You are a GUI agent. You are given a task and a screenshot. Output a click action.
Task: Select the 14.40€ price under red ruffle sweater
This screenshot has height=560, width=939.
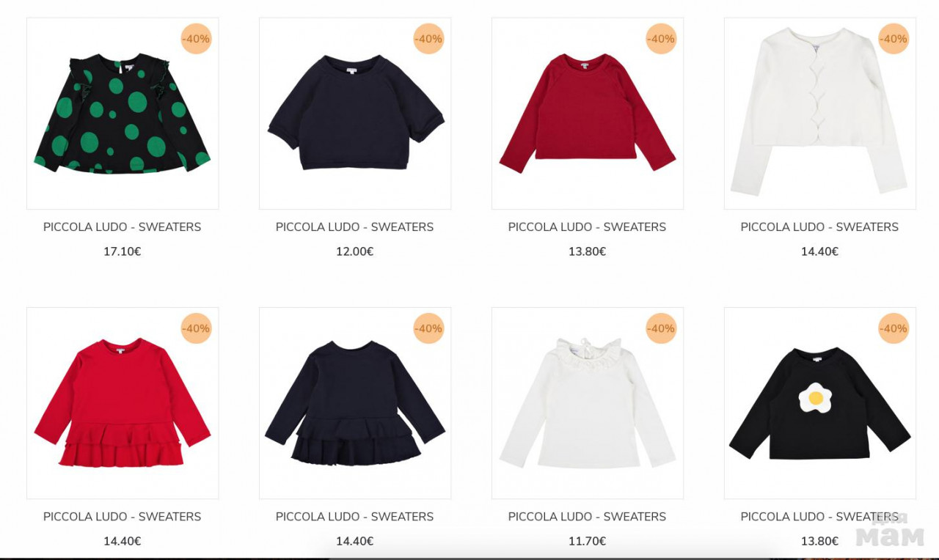[x=123, y=541]
